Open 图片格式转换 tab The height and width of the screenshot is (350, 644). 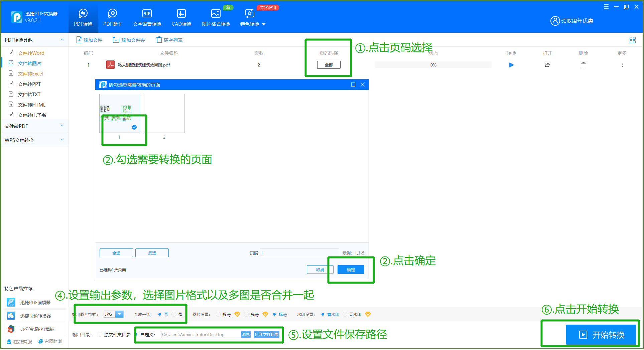click(216, 18)
